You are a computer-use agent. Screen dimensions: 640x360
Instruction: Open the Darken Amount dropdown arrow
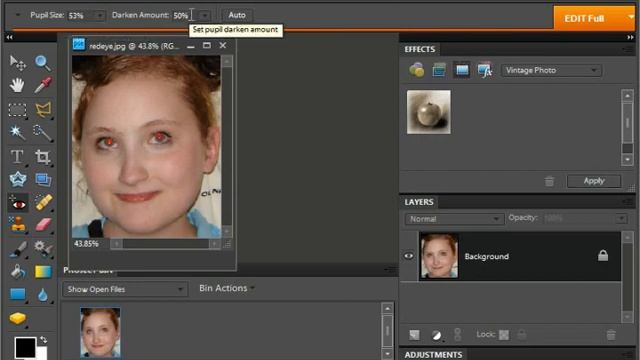coord(205,16)
